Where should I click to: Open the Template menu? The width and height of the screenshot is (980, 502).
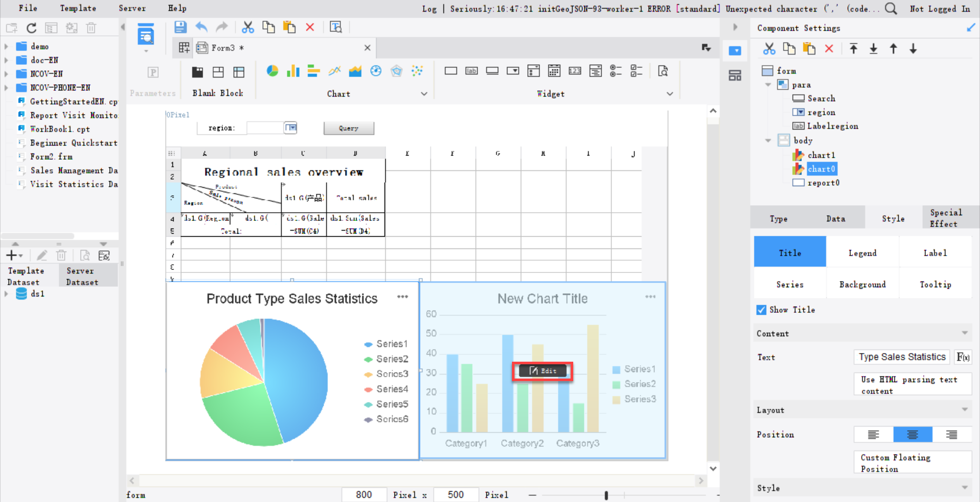coord(78,8)
